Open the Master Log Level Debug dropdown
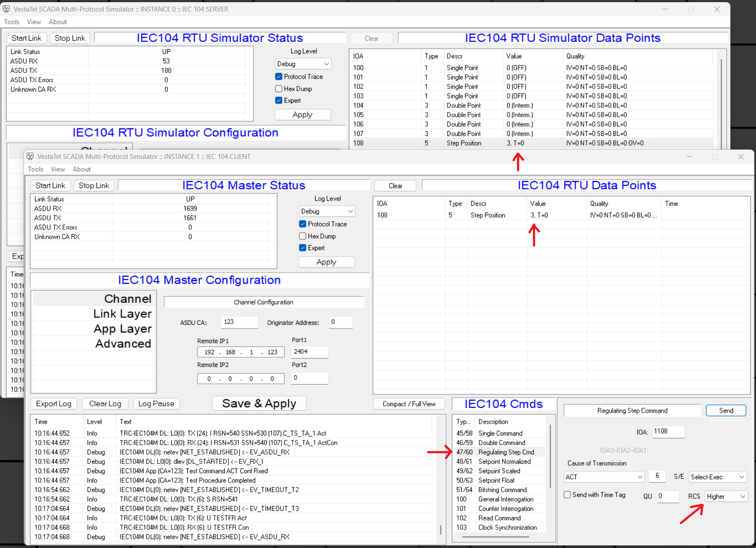This screenshot has width=756, height=548. point(327,212)
